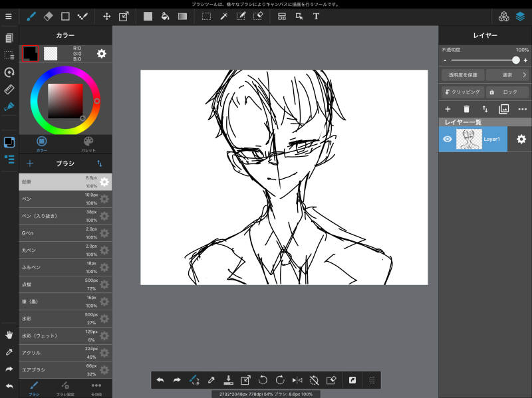
Task: Select the Selection Pen tool
Action: click(x=241, y=16)
